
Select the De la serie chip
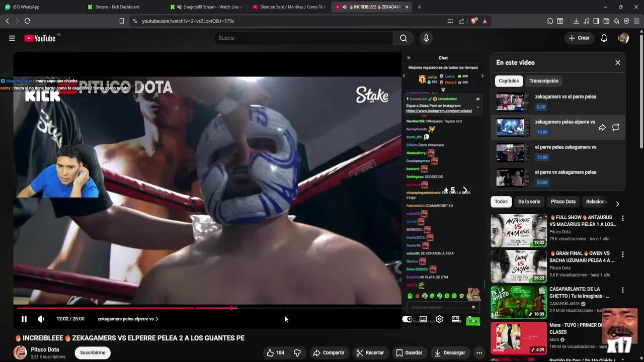(x=529, y=202)
